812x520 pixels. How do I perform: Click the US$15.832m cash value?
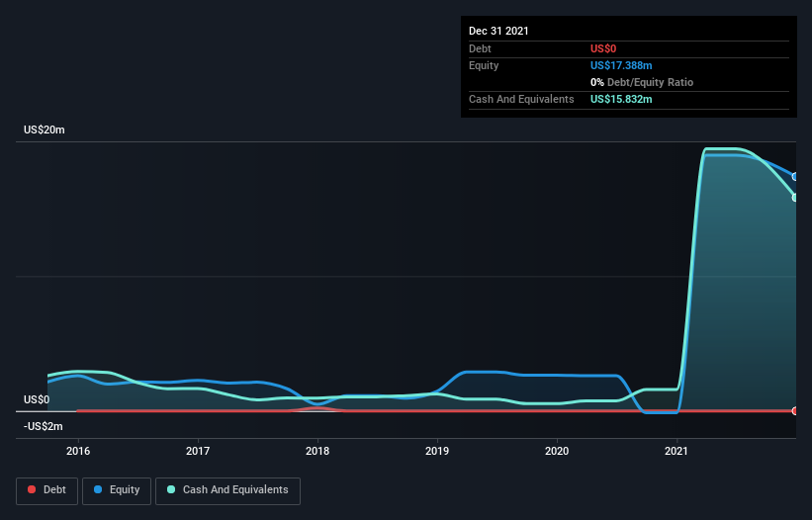click(x=621, y=99)
